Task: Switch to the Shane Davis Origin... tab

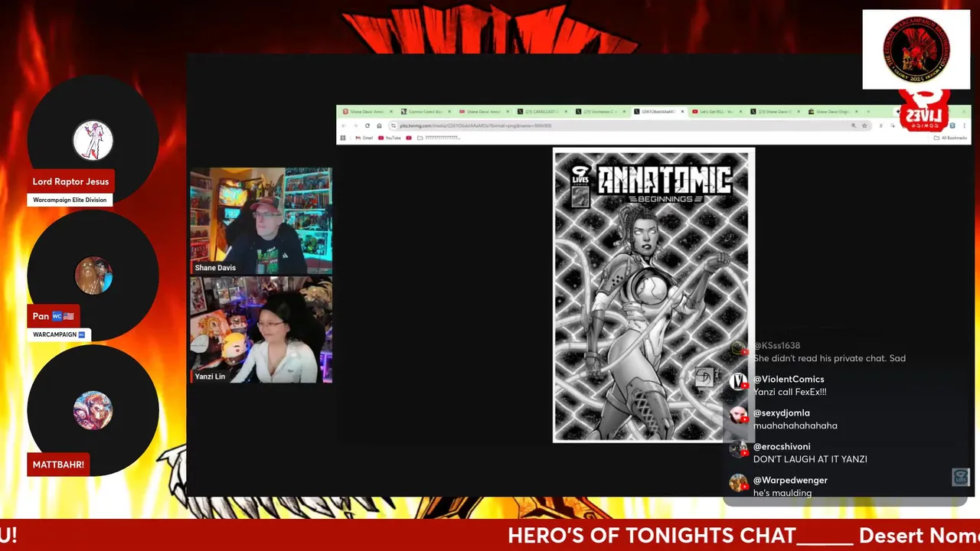Action: (x=835, y=112)
